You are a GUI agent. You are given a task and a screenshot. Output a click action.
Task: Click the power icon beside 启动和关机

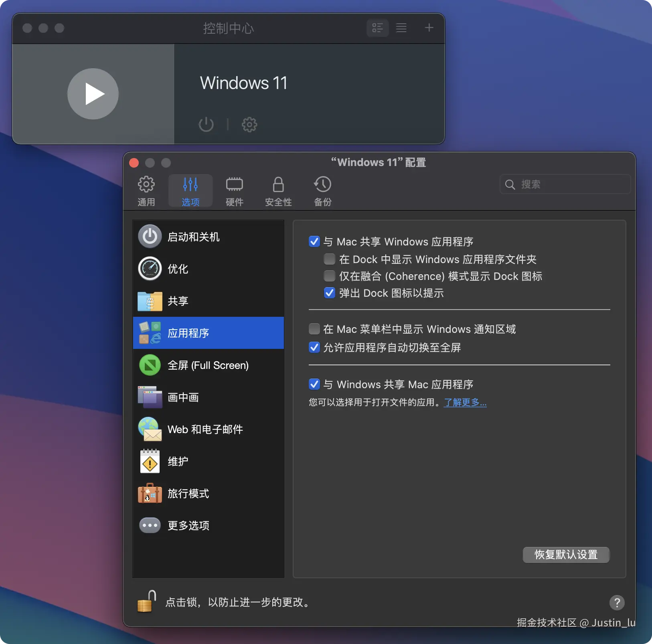coord(150,237)
